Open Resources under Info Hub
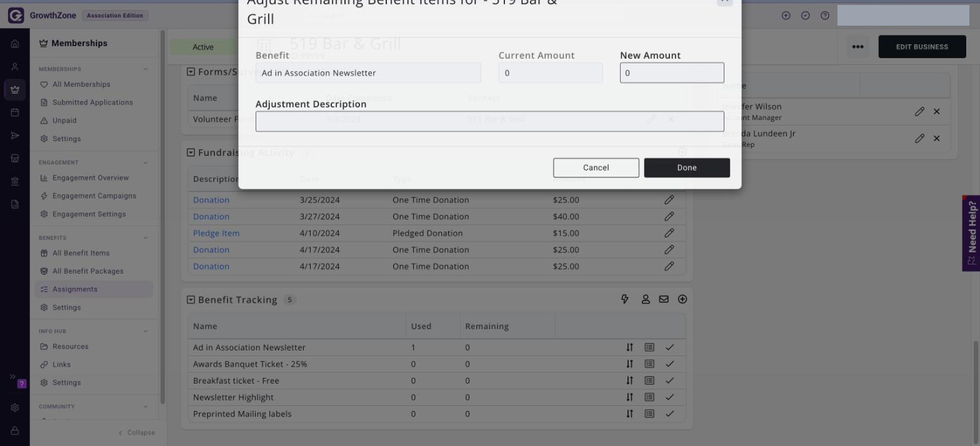Viewport: 980px width, 446px height. click(71, 347)
